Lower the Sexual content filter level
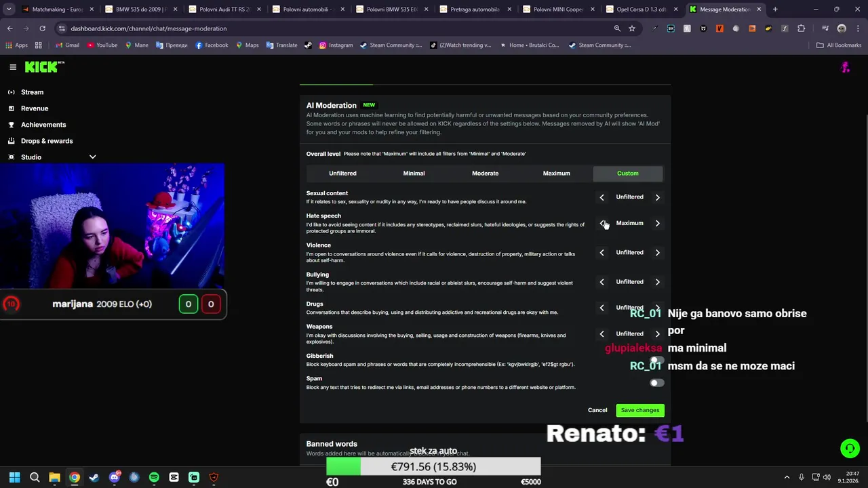Screen dimensions: 868x488 [x=601, y=197]
